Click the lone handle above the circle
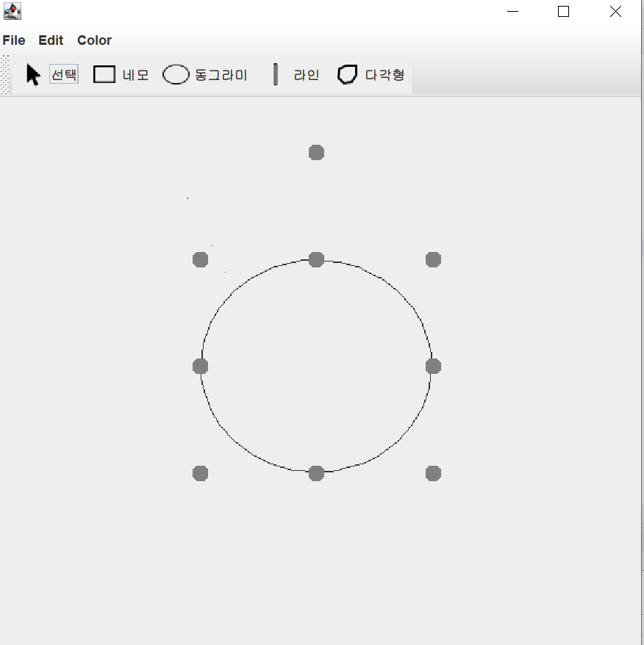This screenshot has height=645, width=644. point(316,152)
